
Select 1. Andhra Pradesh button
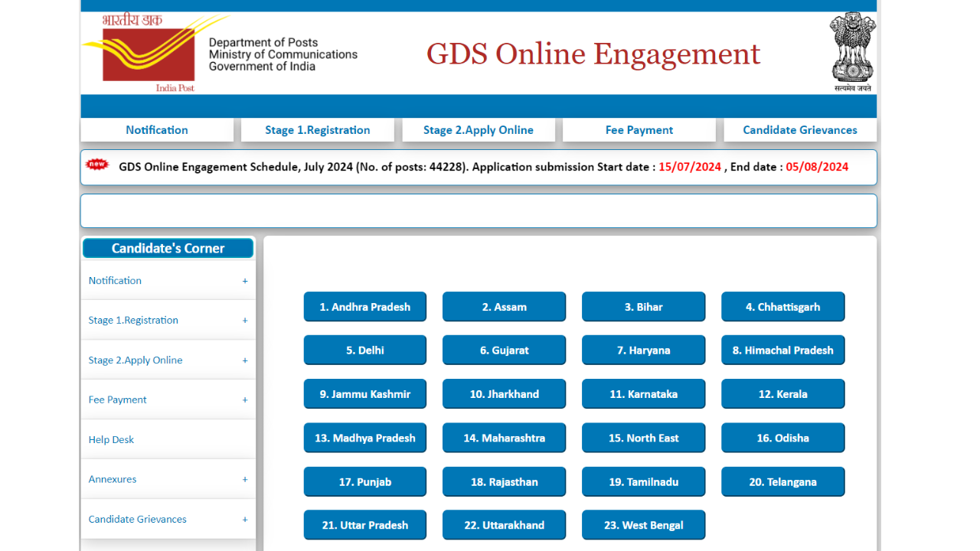pos(365,307)
